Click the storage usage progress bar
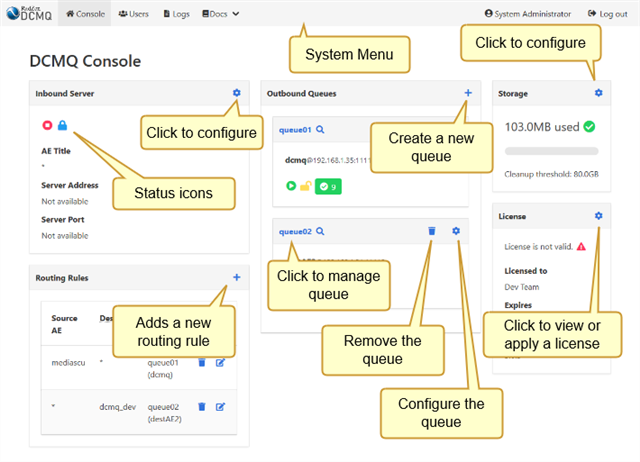The height and width of the screenshot is (462, 640). (x=551, y=151)
